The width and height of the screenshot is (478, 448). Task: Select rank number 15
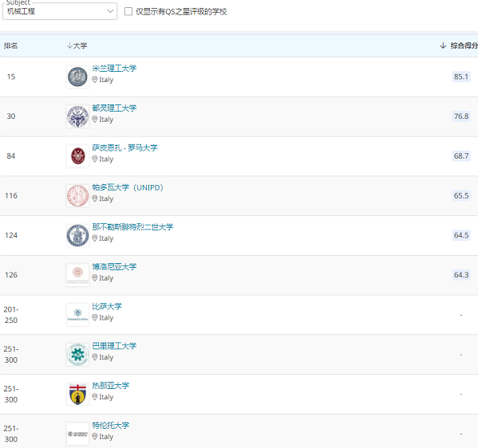pyautogui.click(x=11, y=77)
